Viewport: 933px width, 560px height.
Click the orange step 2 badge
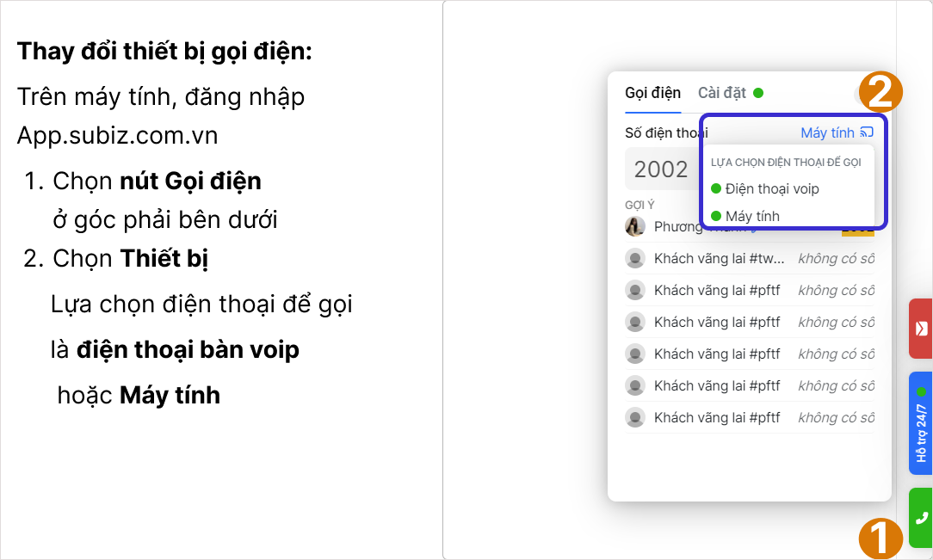879,92
